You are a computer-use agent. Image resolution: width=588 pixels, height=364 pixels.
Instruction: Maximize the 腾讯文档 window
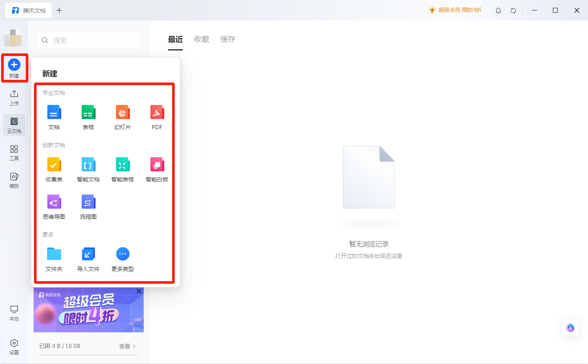click(556, 10)
